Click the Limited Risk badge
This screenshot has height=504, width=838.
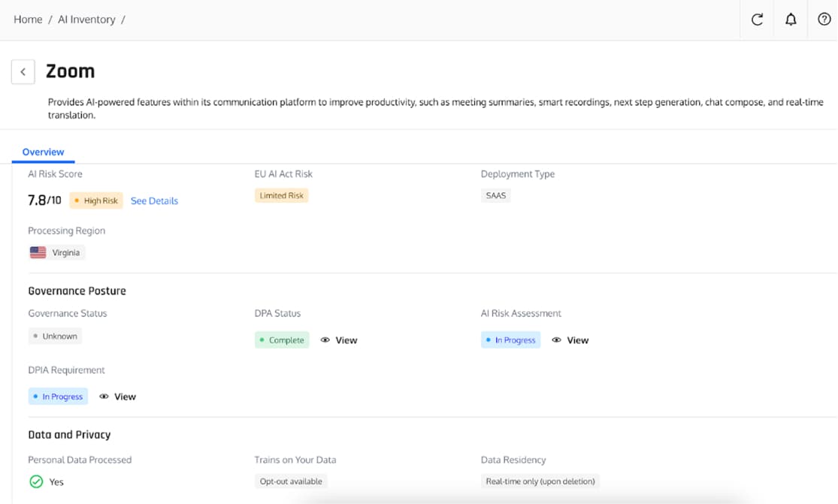pyautogui.click(x=282, y=195)
